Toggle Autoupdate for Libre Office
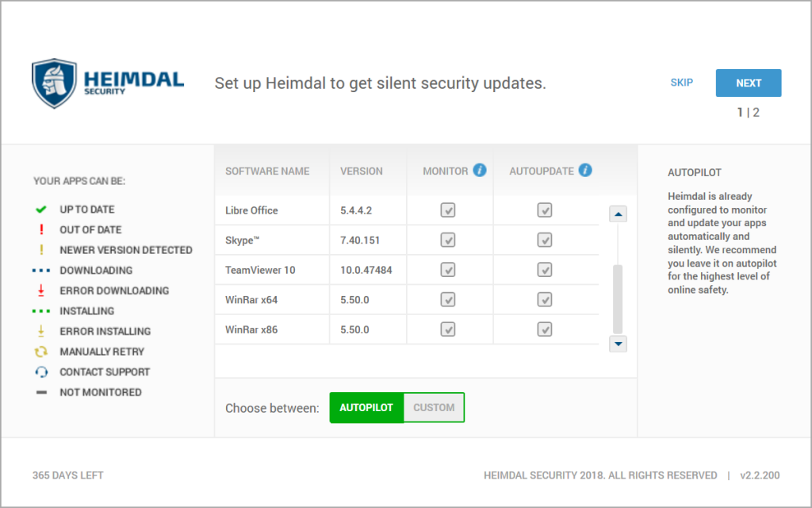The width and height of the screenshot is (812, 508). (x=544, y=210)
